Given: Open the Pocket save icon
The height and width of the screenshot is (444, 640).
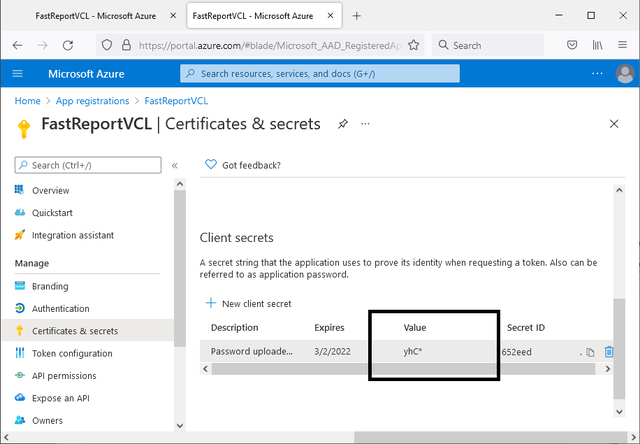Looking at the screenshot, I should (x=572, y=45).
